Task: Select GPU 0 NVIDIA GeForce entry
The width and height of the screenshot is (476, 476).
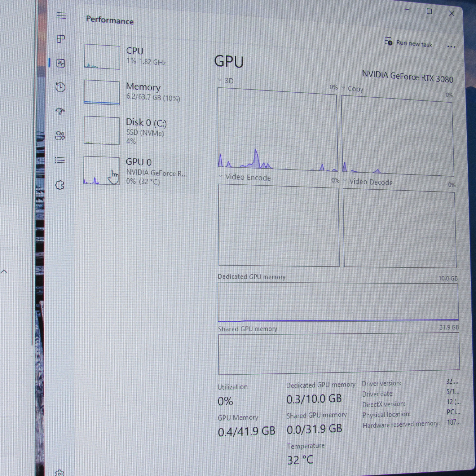Action: pos(140,171)
